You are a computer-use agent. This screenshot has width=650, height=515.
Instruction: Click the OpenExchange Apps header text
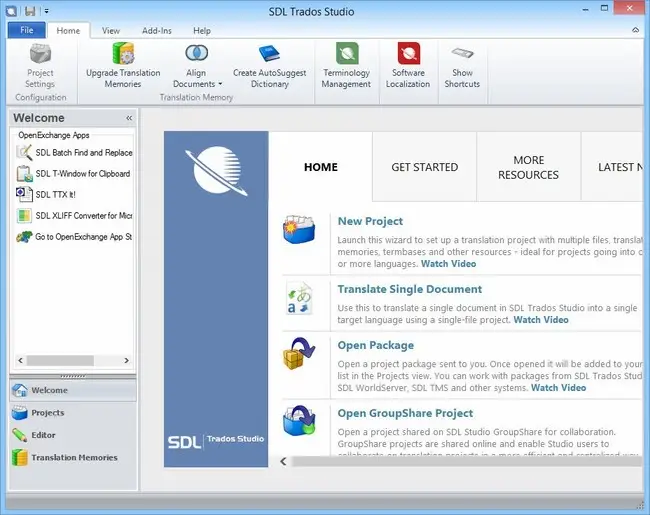[54, 135]
